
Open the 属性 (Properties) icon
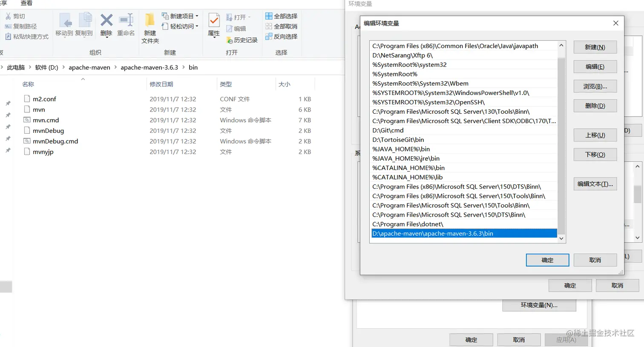click(213, 23)
